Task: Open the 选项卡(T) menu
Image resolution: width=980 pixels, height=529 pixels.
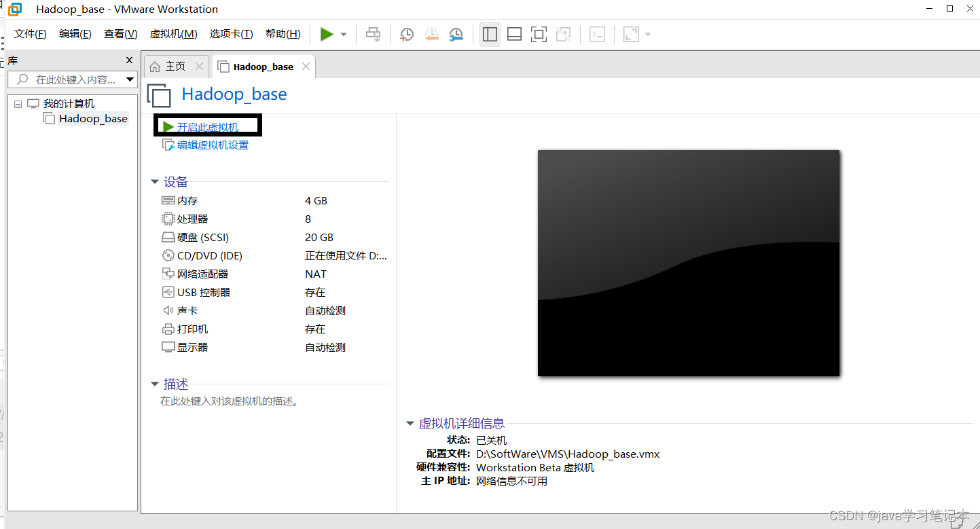Action: tap(231, 34)
